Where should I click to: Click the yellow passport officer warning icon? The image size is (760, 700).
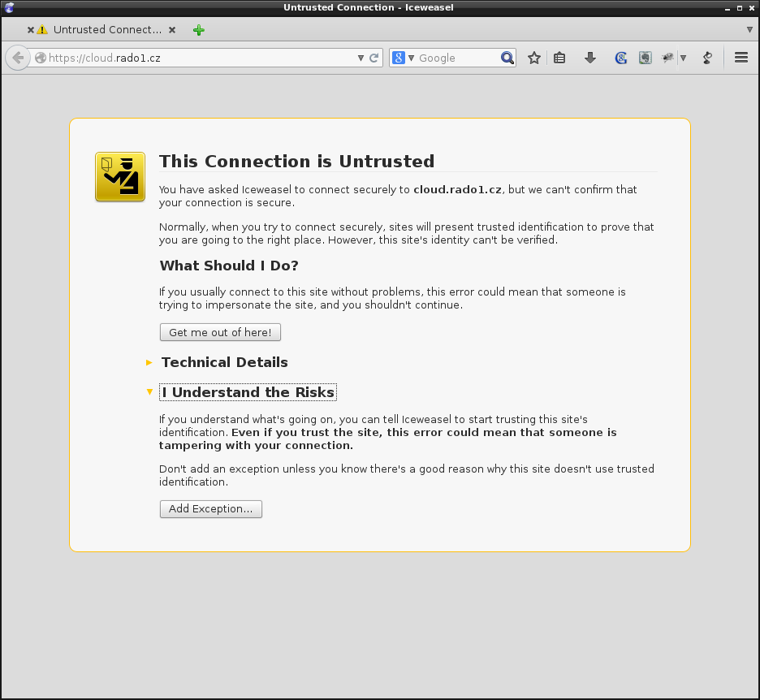point(120,176)
